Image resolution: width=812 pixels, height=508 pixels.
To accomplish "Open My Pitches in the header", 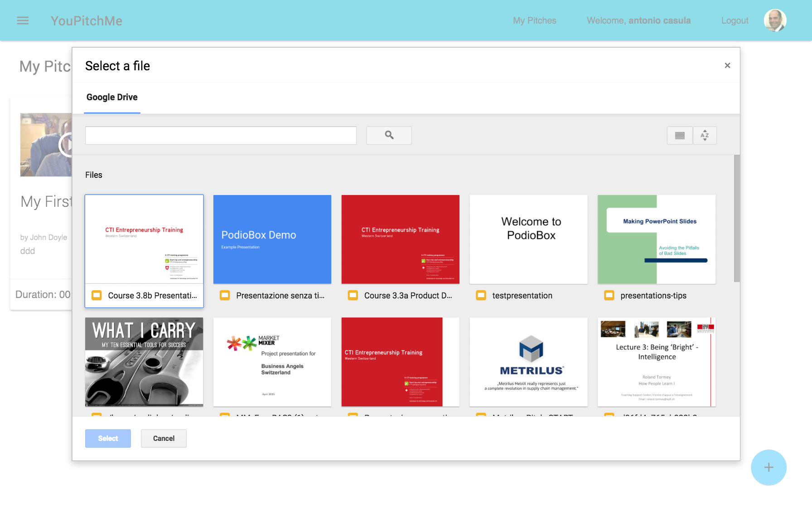I will point(535,20).
